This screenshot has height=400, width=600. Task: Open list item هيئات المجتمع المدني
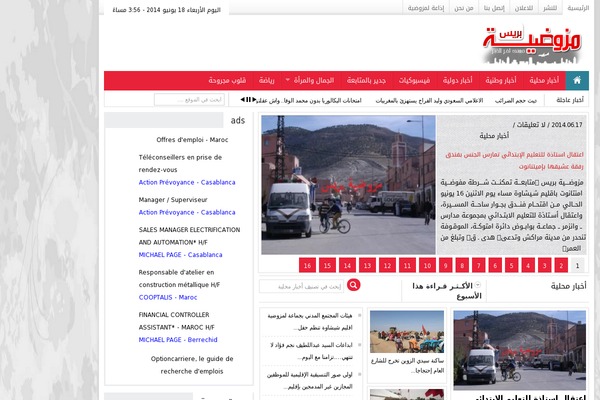[310, 322]
